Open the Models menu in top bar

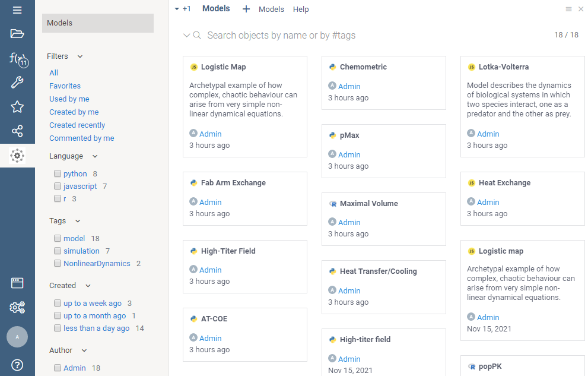click(x=271, y=10)
